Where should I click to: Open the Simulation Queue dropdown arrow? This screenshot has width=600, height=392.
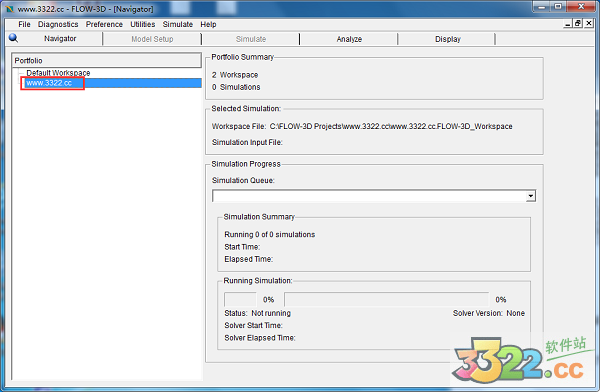coord(530,196)
